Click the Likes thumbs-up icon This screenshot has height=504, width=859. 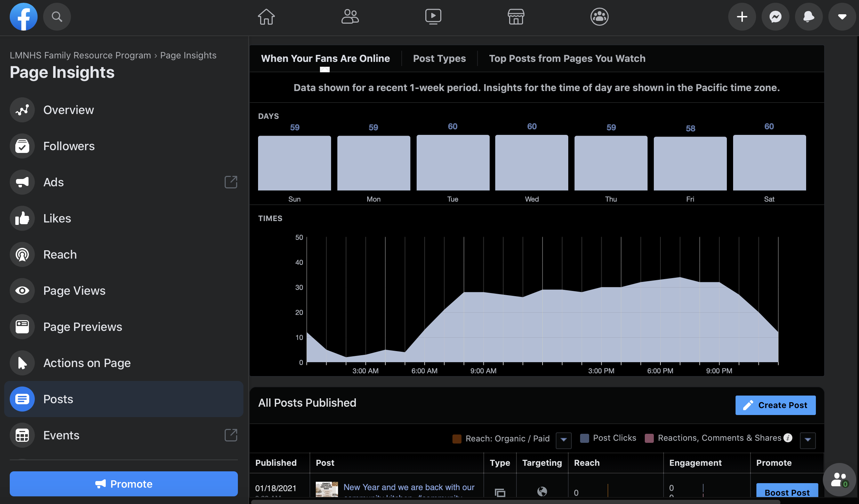tap(22, 218)
